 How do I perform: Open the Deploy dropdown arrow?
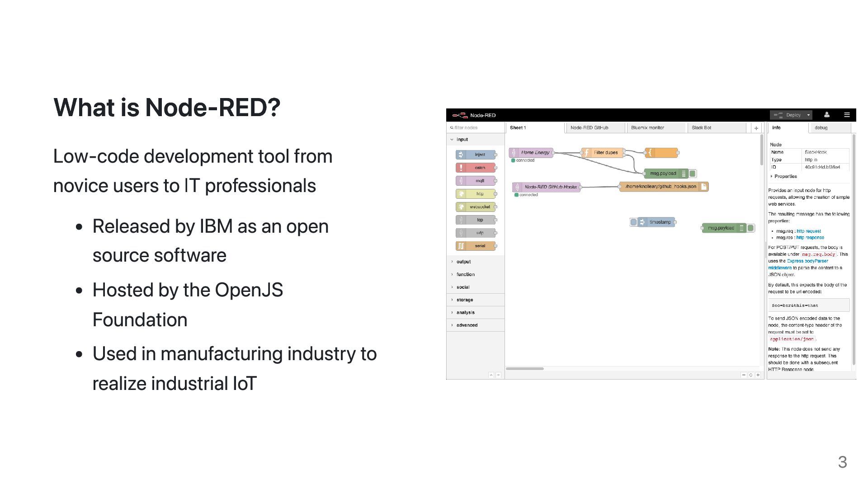click(x=809, y=115)
